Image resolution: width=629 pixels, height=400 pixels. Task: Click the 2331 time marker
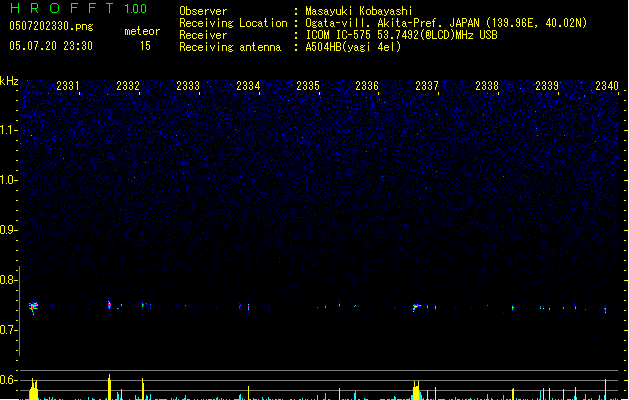point(68,86)
